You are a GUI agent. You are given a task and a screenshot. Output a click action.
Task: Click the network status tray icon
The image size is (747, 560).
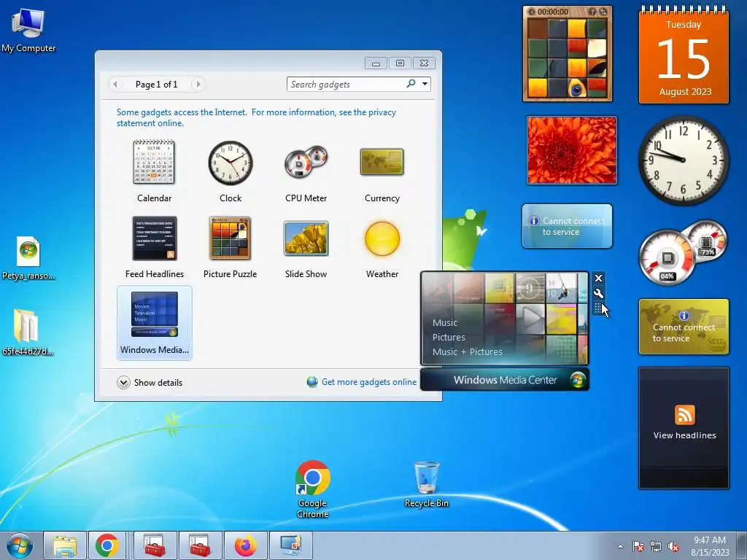click(x=656, y=546)
